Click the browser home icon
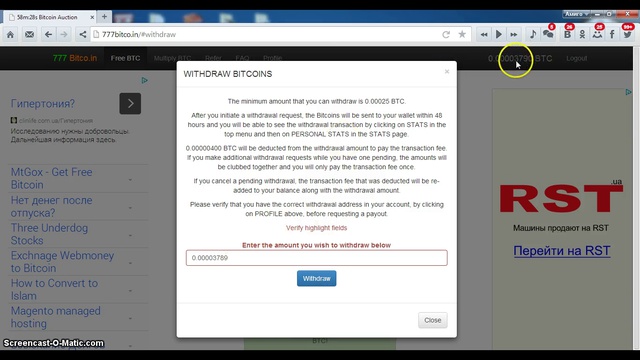The width and height of the screenshot is (640, 360). coord(11,35)
